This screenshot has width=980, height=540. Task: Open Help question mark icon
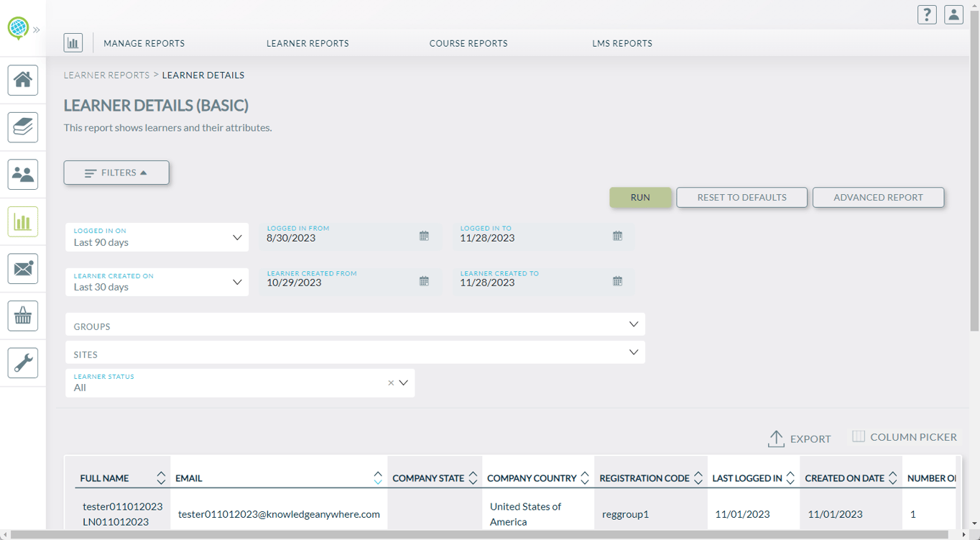point(927,14)
